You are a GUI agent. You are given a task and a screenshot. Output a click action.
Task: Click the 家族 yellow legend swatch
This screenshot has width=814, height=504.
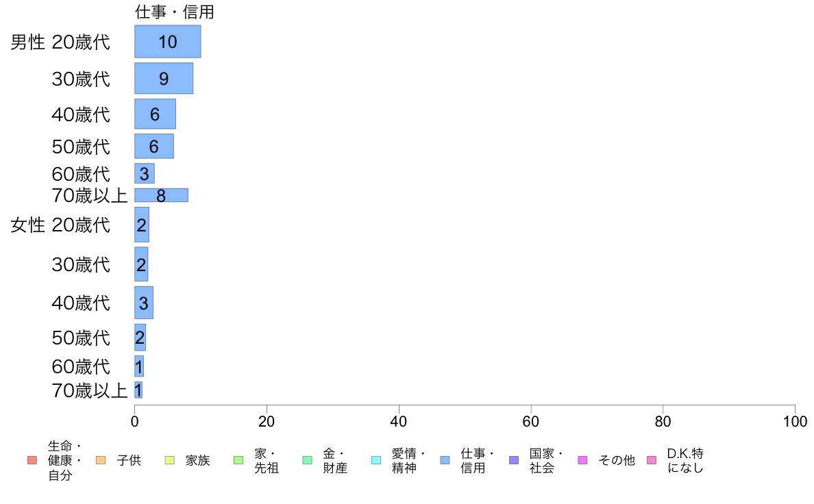point(170,460)
